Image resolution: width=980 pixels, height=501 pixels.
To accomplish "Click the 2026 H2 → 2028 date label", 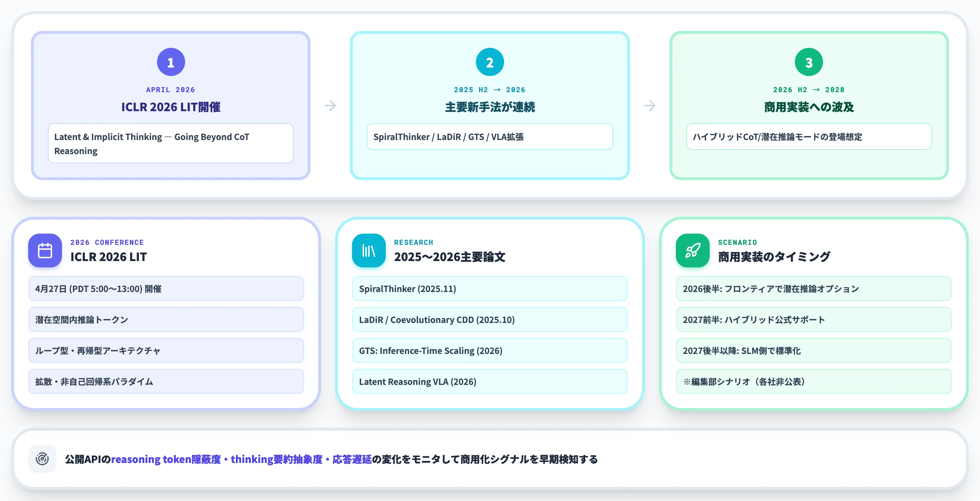I will [809, 90].
